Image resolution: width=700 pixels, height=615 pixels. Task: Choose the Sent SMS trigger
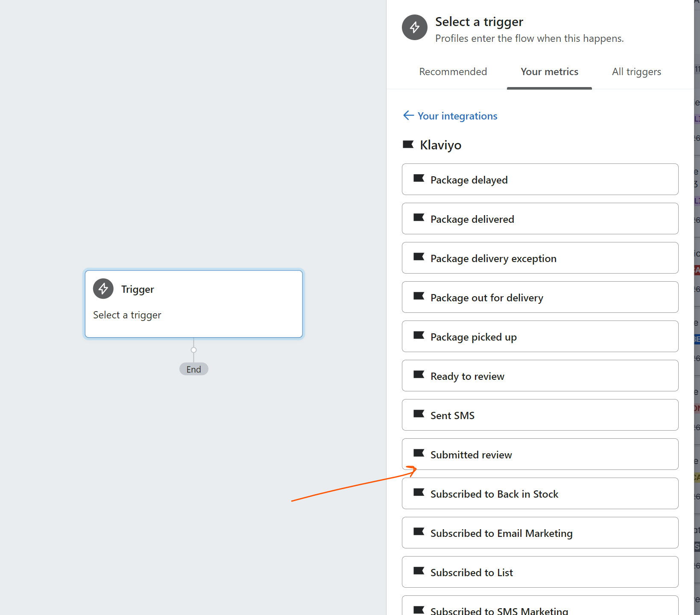540,415
